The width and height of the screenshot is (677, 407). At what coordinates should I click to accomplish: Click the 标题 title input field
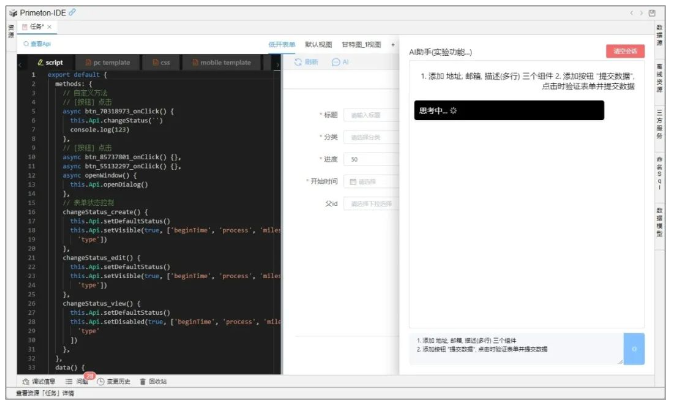click(x=370, y=115)
